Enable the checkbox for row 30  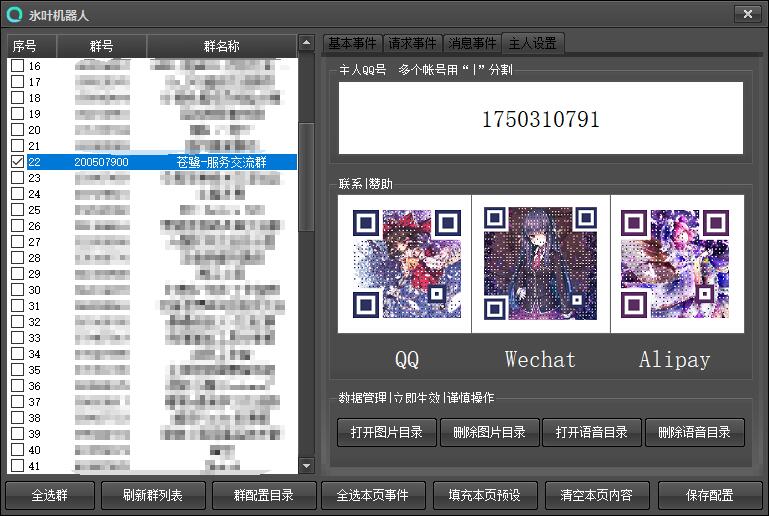tap(18, 290)
